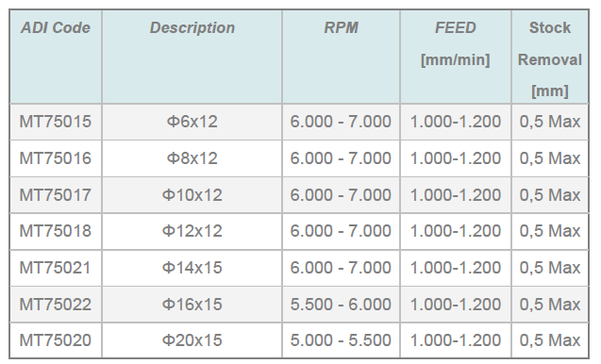
Task: Select the MT75015 code cell
Action: pos(56,122)
